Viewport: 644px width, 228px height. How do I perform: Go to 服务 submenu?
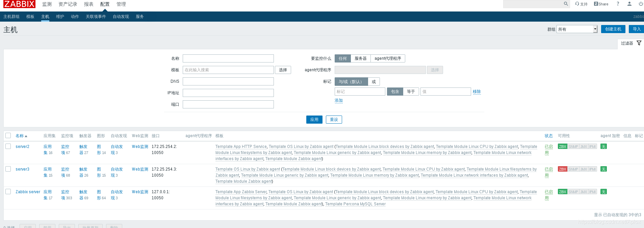coord(140,17)
